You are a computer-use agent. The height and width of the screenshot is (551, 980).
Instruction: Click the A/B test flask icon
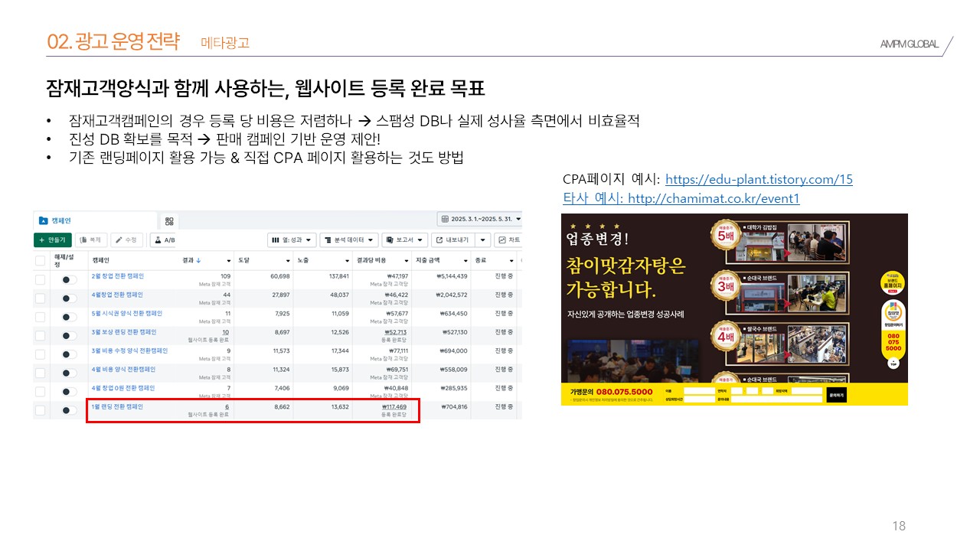click(157, 240)
